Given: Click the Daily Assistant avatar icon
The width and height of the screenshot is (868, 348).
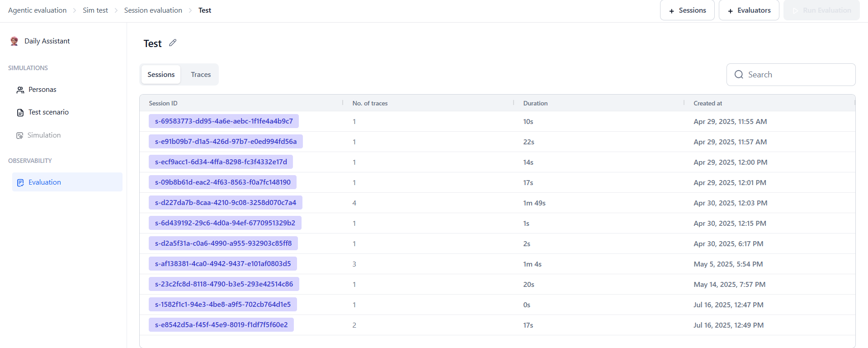Looking at the screenshot, I should (14, 41).
